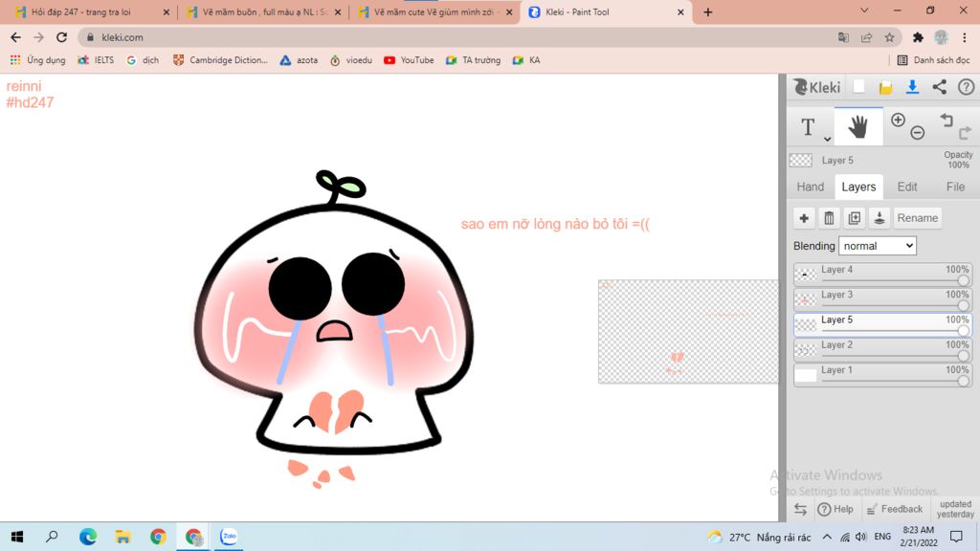Click the redo arrow icon
Image resolution: width=980 pixels, height=551 pixels.
965,132
